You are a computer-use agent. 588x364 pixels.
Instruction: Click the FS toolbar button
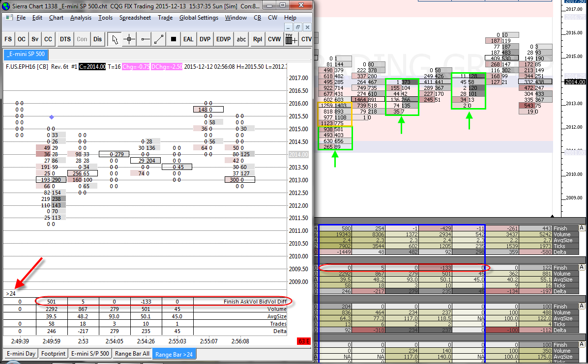8,39
